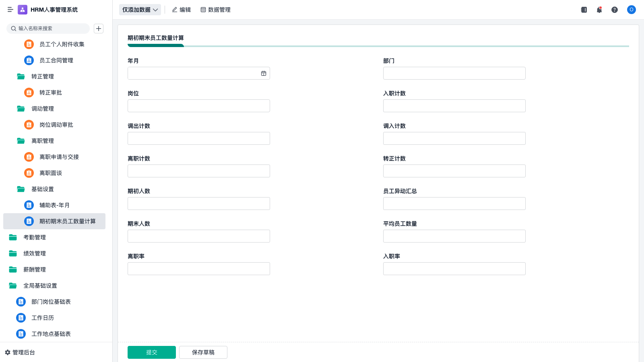Screen dimensions: 644x362
Task: Open the help question mark icon
Action: [615, 10]
